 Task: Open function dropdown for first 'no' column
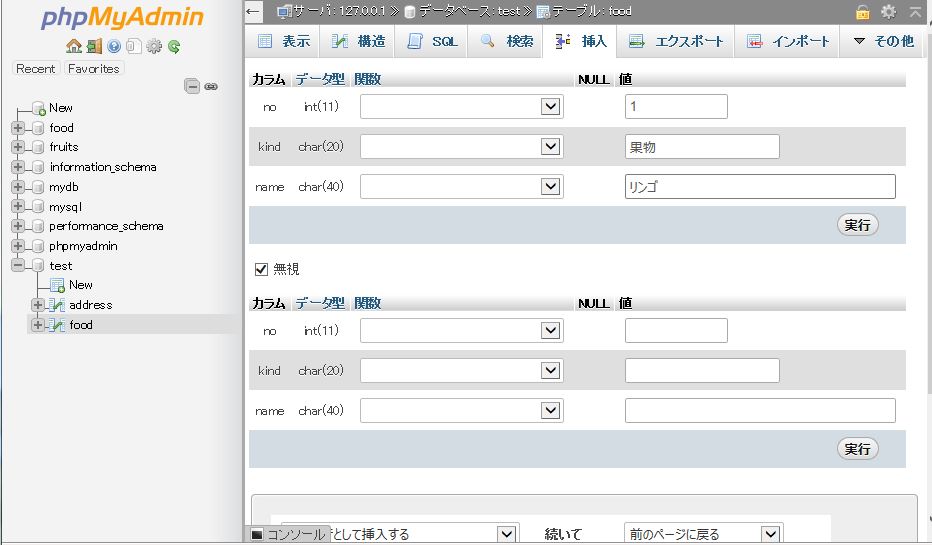pyautogui.click(x=461, y=107)
